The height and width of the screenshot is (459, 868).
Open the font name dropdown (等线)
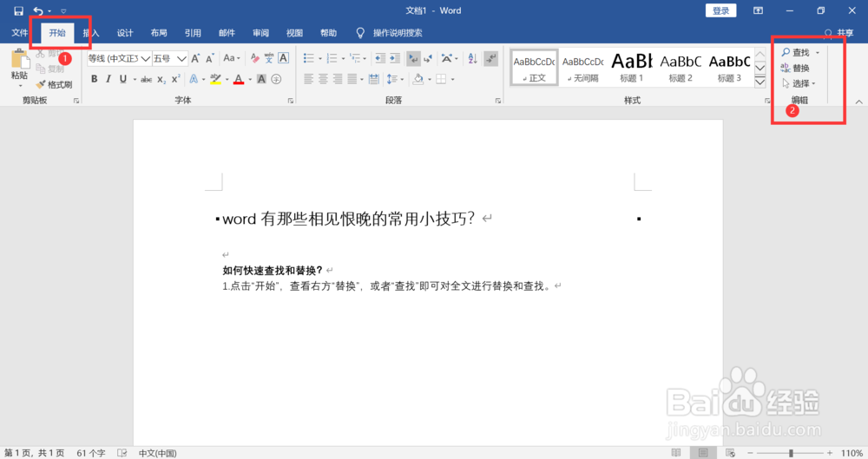pyautogui.click(x=146, y=58)
